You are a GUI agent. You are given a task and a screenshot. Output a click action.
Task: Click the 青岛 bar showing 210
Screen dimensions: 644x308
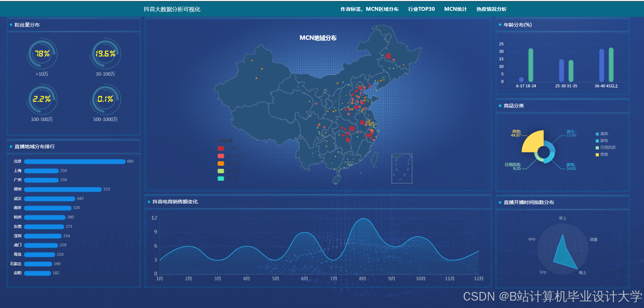(39, 255)
